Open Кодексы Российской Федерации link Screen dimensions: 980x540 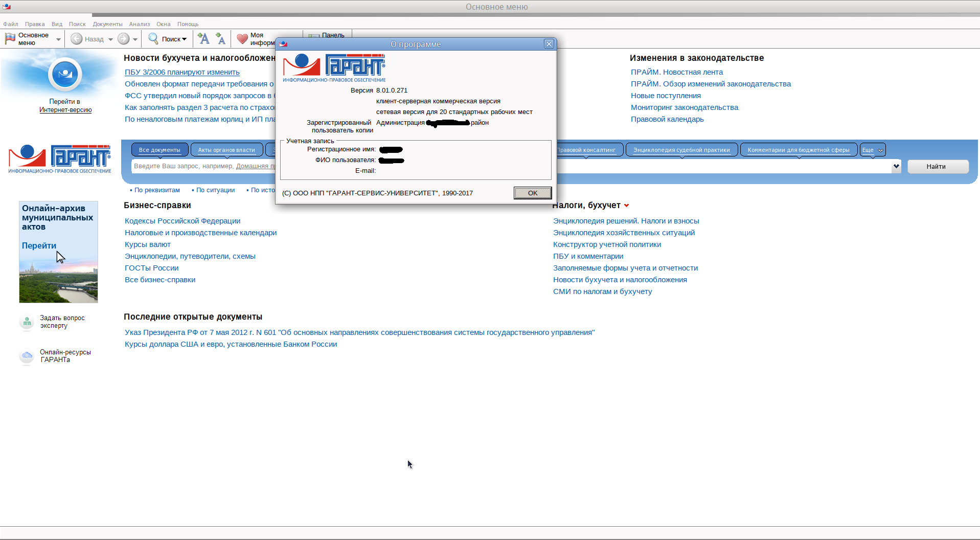click(183, 221)
